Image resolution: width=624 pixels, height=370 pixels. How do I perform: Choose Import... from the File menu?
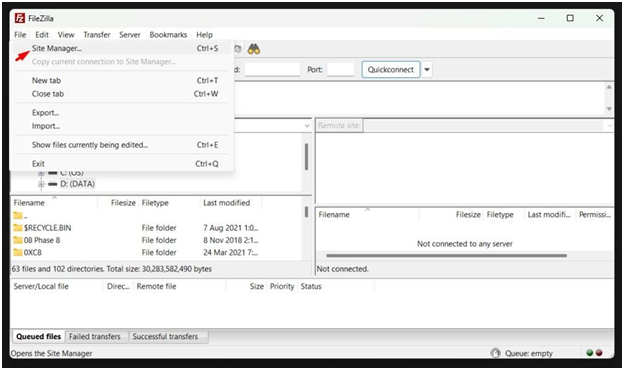click(x=121, y=126)
